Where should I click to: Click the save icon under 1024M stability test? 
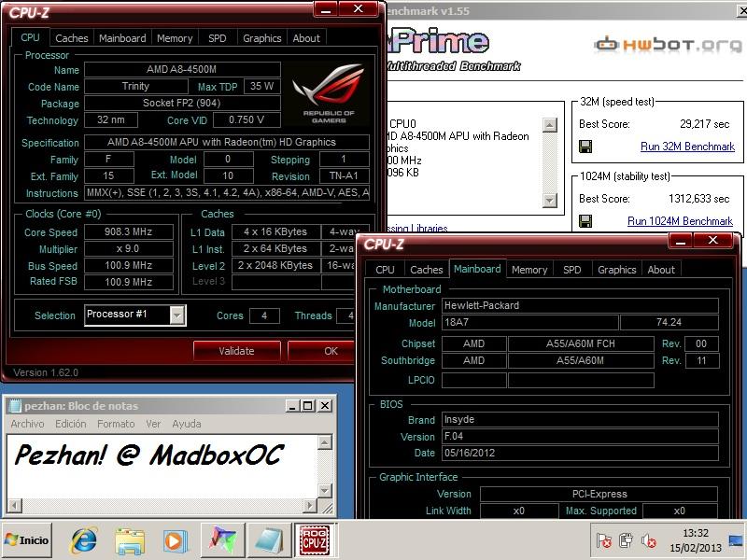[x=585, y=221]
